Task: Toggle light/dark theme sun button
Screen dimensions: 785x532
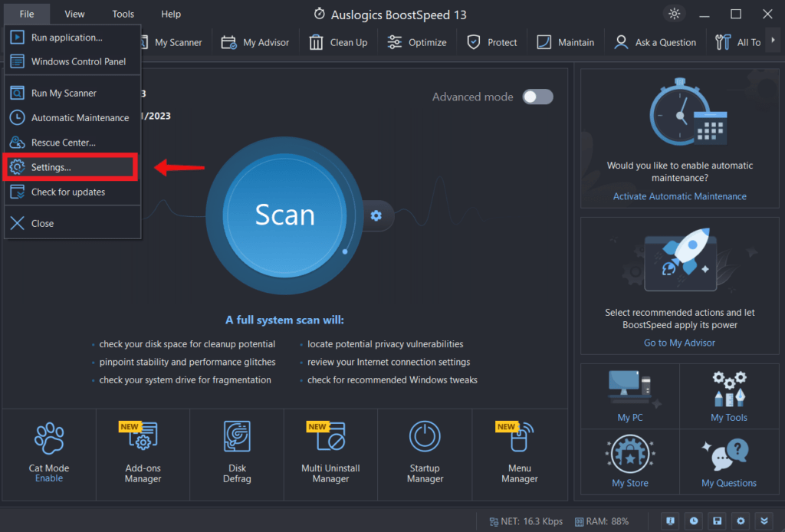Action: (675, 14)
